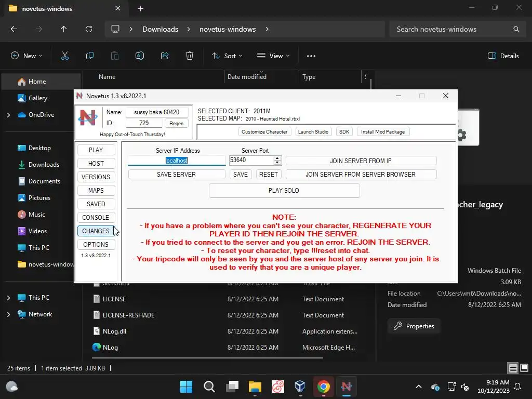Click Install Mod Package button
The image size is (532, 399).
(383, 131)
